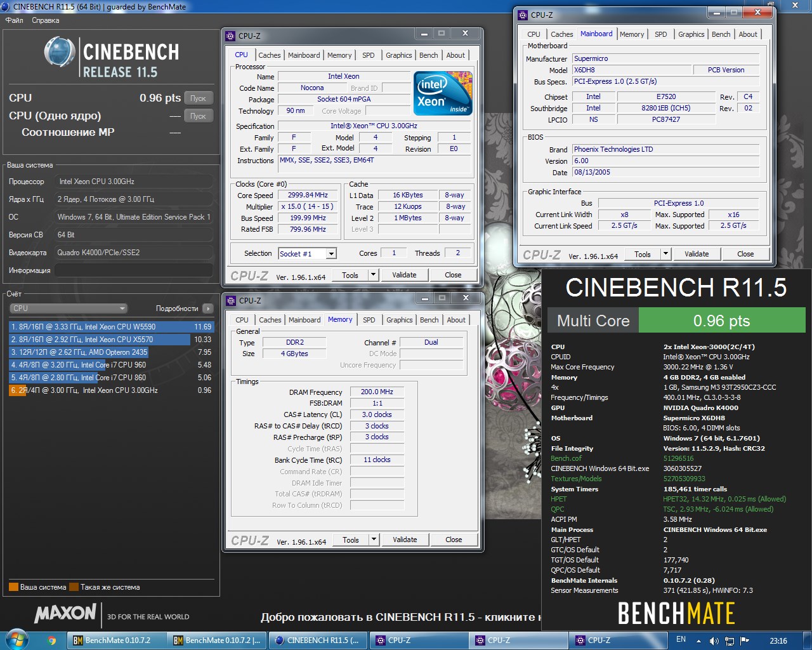Click the Multi Core 0.96 pts green score
This screenshot has height=650, width=812.
pyautogui.click(x=721, y=321)
